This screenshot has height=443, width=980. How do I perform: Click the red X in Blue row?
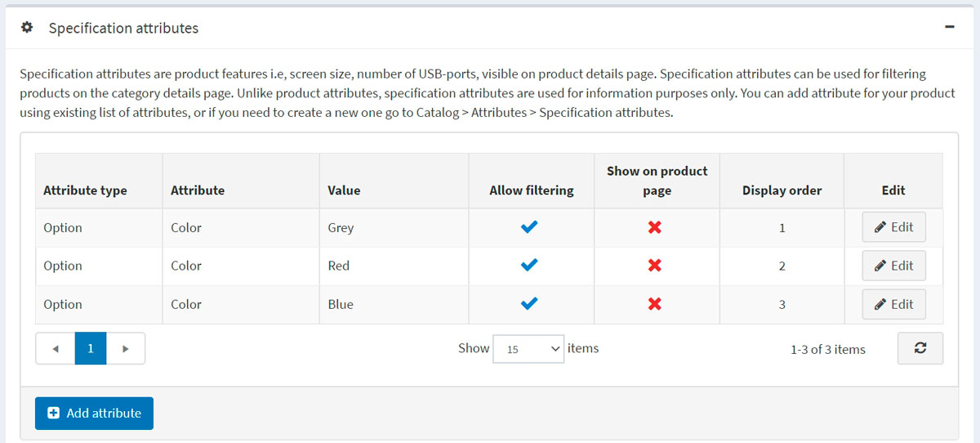point(655,304)
